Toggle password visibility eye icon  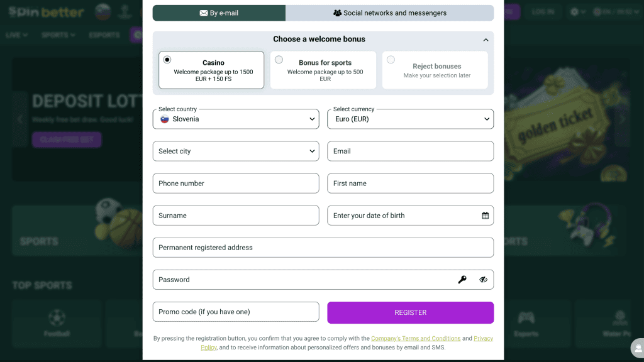[x=483, y=280]
